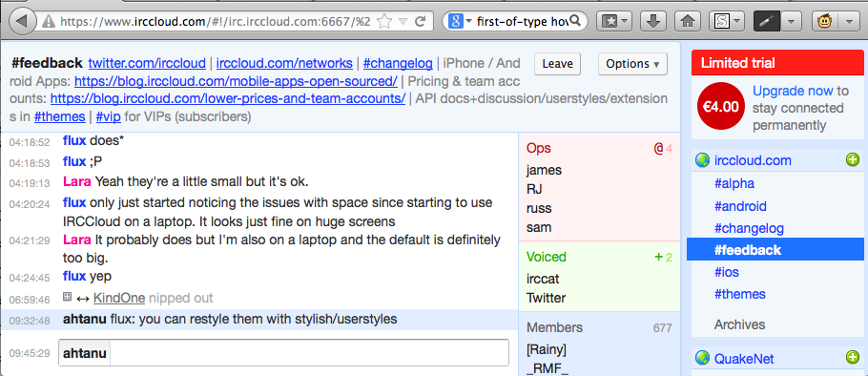
Task: Click the ahtanu nick label beside input
Action: [85, 353]
